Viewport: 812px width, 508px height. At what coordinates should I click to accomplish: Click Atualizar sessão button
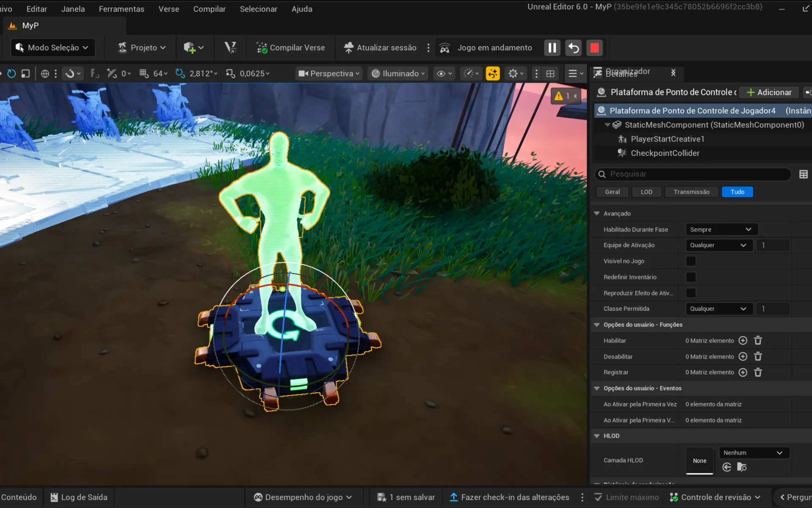pyautogui.click(x=380, y=48)
